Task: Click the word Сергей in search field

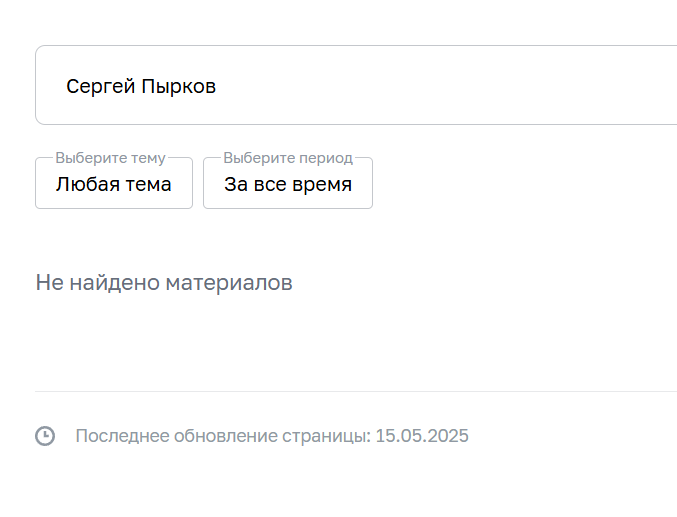Action: 94,87
